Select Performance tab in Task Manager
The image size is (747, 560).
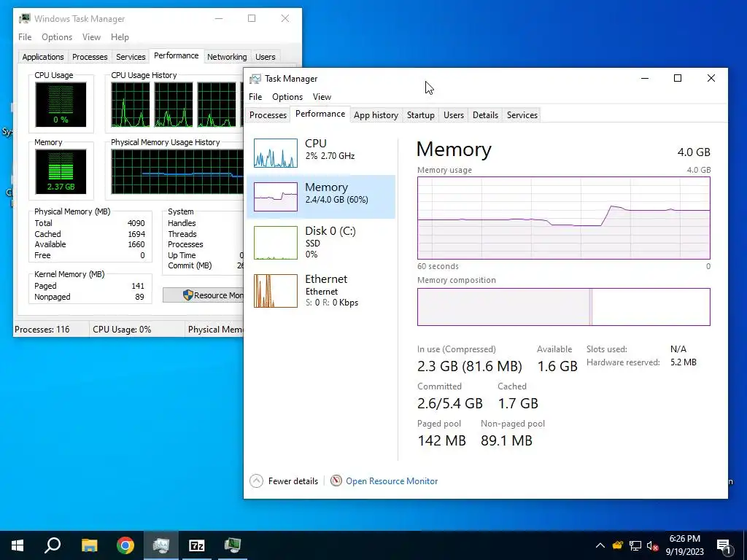click(x=320, y=114)
